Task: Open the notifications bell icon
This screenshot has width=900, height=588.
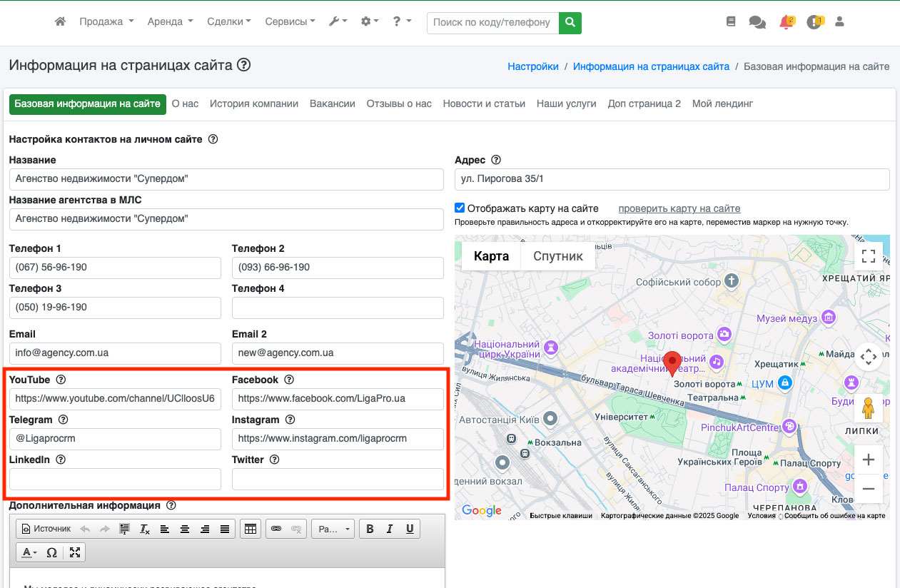Action: point(786,22)
